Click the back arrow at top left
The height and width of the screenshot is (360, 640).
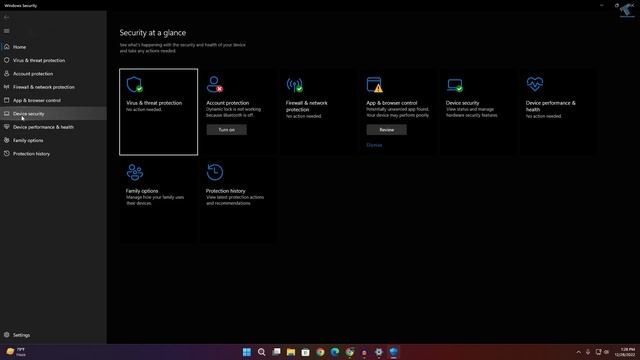click(7, 17)
